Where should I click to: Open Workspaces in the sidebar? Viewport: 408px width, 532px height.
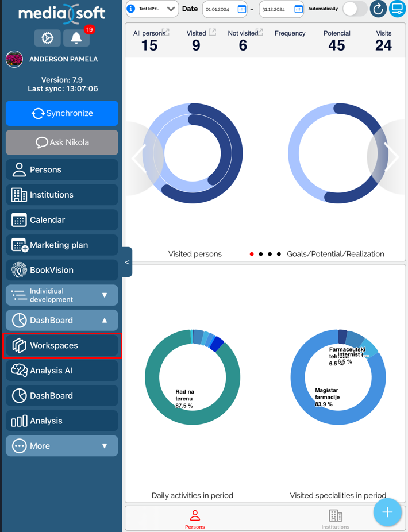coord(62,345)
